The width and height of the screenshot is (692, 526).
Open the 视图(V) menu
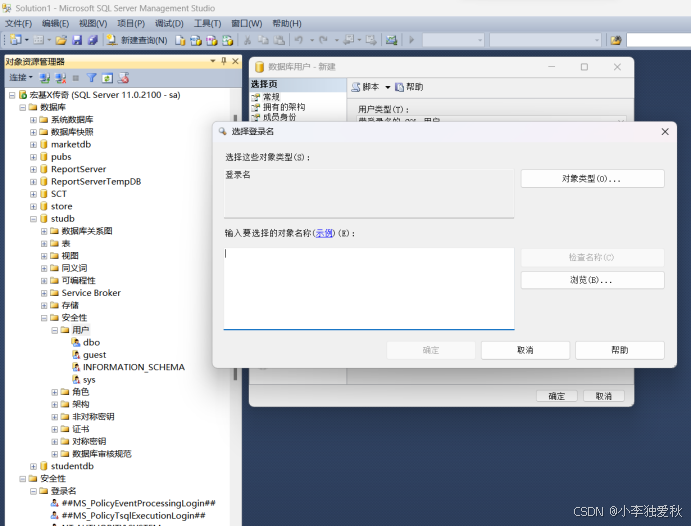(x=93, y=24)
